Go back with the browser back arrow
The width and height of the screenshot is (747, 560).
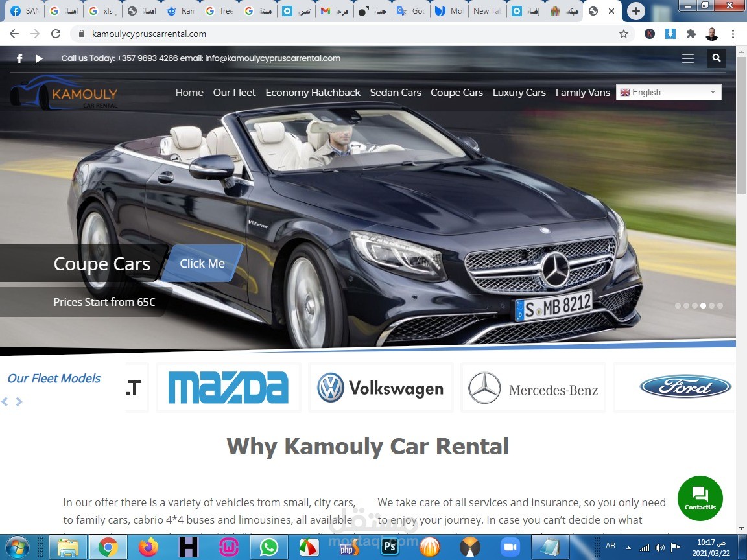14,34
